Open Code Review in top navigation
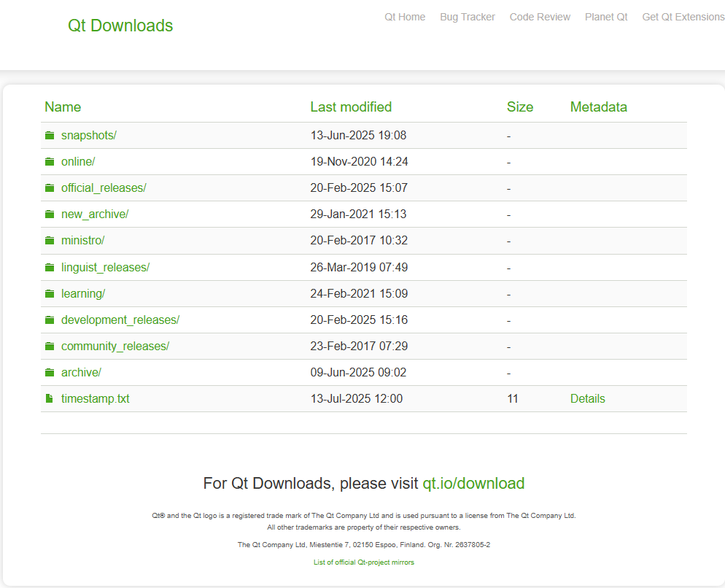 [540, 17]
